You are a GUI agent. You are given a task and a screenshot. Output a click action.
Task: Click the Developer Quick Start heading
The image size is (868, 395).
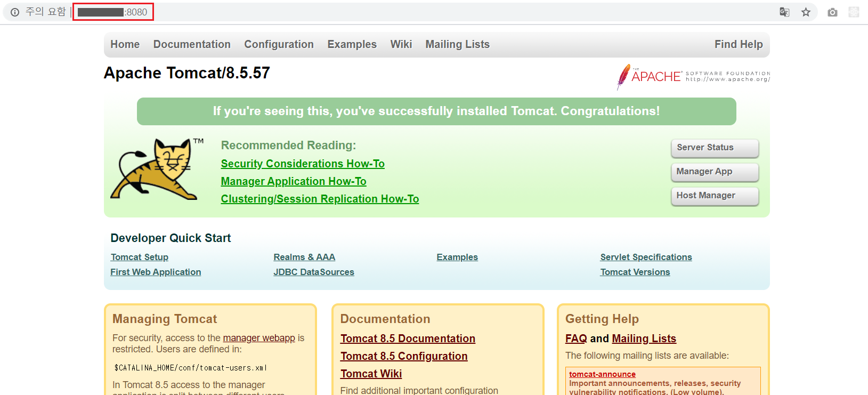(x=171, y=238)
